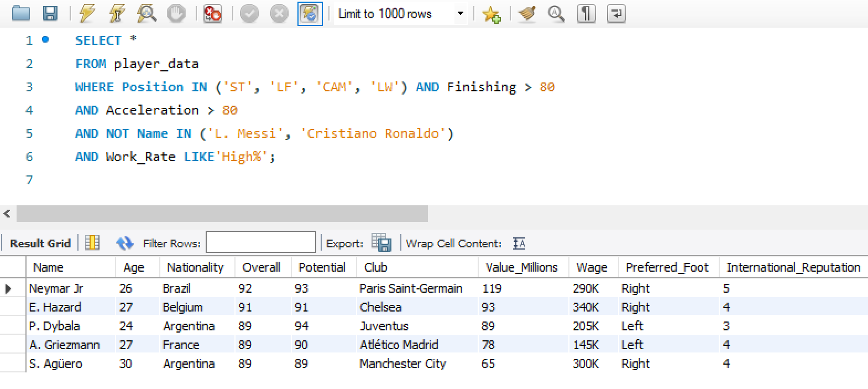Rollback transaction with X icon

(x=279, y=13)
